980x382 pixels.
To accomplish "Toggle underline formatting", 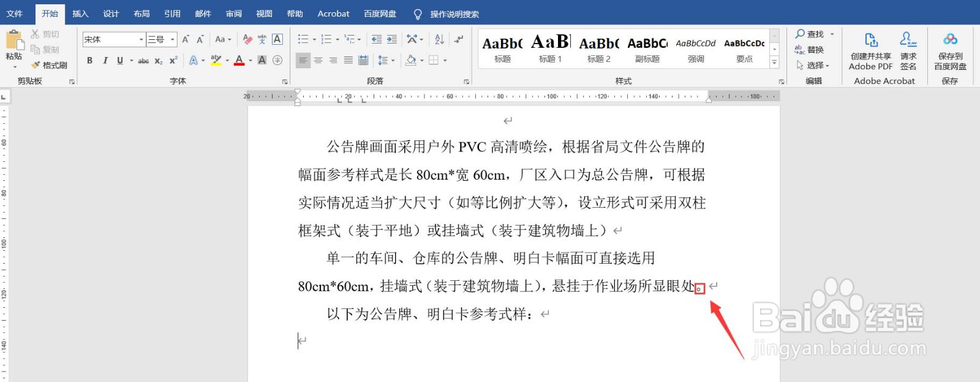I will click(120, 60).
